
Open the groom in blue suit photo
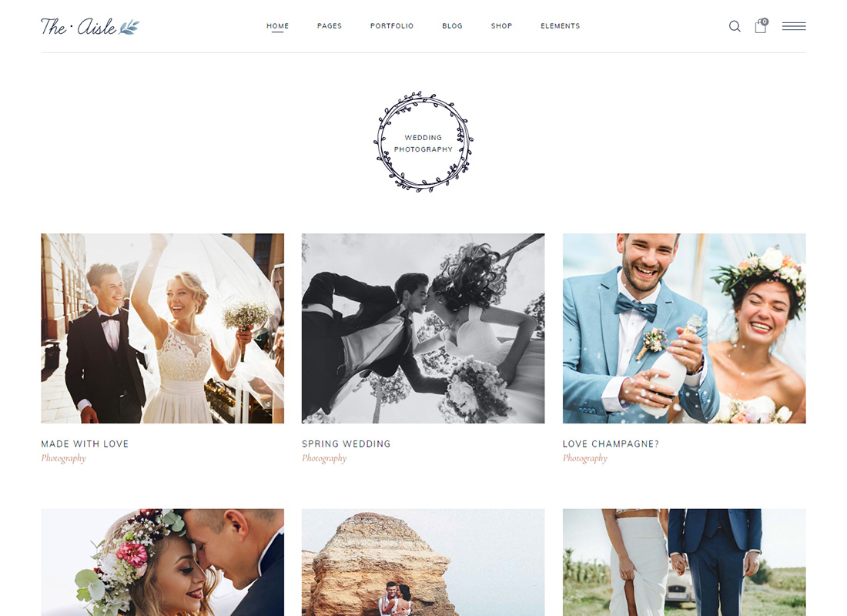684,328
